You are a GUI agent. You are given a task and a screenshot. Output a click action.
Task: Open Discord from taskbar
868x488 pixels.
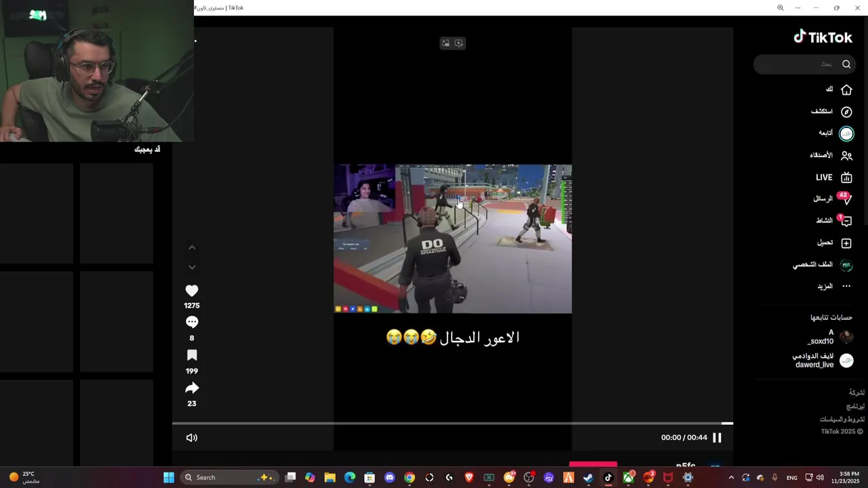tap(389, 478)
